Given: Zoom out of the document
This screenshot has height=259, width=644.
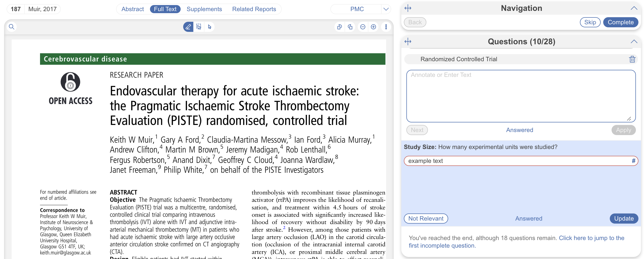Looking at the screenshot, I should coord(363,27).
